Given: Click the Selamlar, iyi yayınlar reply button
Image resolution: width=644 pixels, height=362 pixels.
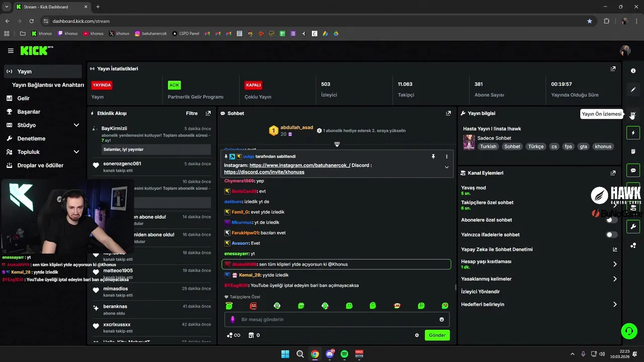Looking at the screenshot, I should click(x=156, y=149).
